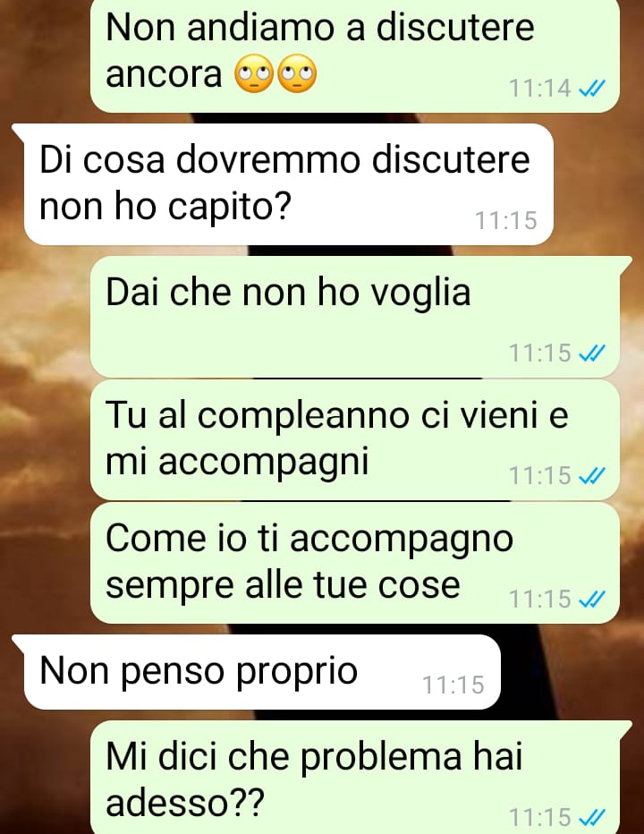Click read-receipt ticks on 11:14 message
The width and height of the screenshot is (644, 834).
(x=591, y=89)
